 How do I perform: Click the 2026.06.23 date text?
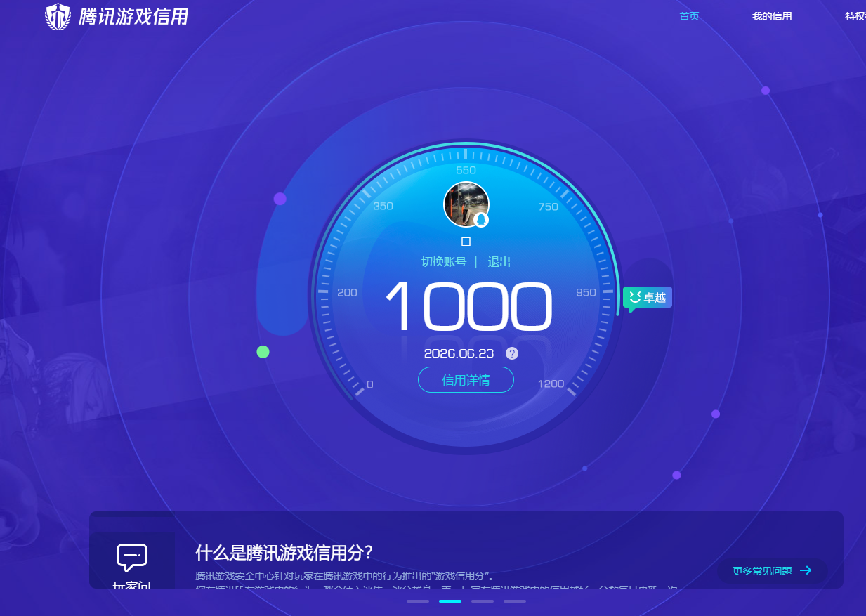pos(459,353)
